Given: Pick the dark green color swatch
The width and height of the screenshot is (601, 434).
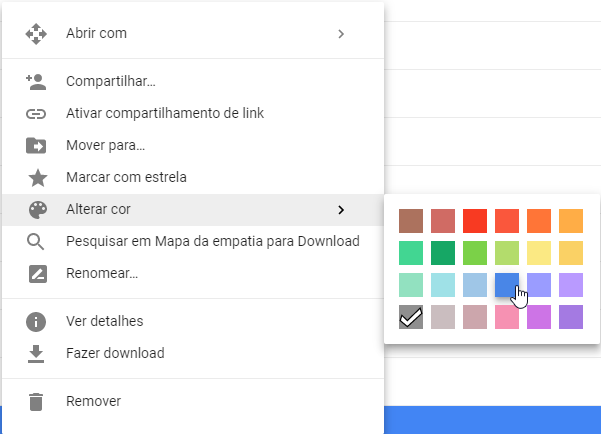Looking at the screenshot, I should 442,252.
